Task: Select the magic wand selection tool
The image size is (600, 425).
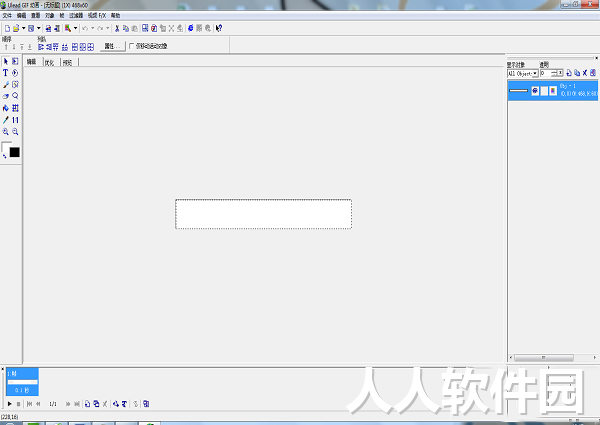Action: 15,85
